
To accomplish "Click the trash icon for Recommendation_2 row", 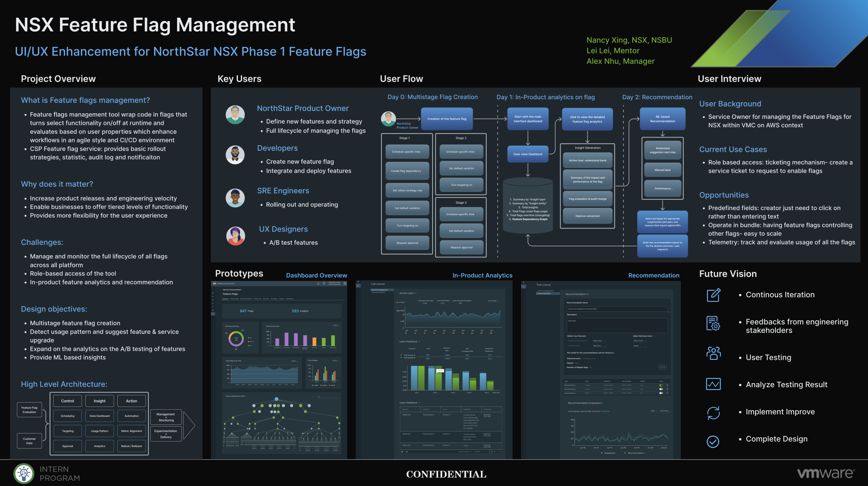I will pyautogui.click(x=667, y=389).
